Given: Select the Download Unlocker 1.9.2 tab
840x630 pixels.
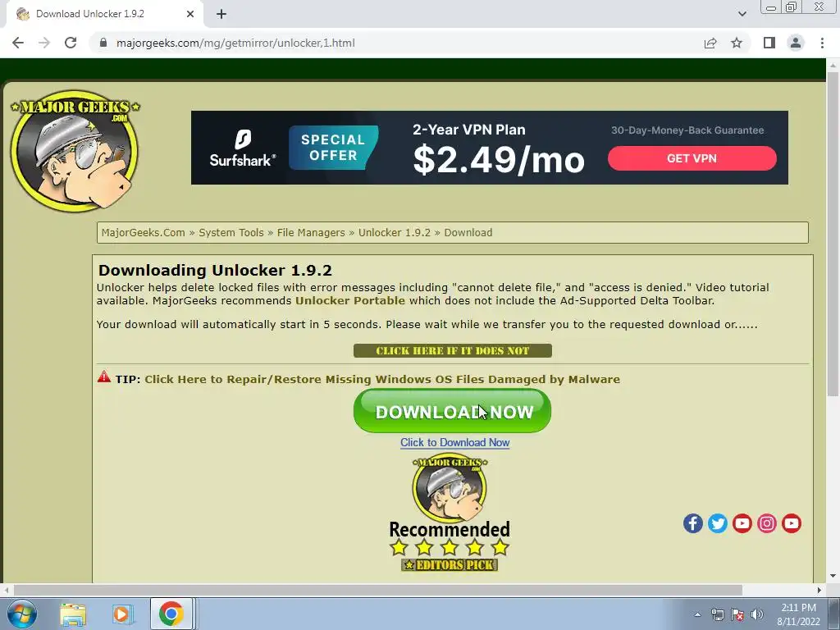Looking at the screenshot, I should point(104,14).
